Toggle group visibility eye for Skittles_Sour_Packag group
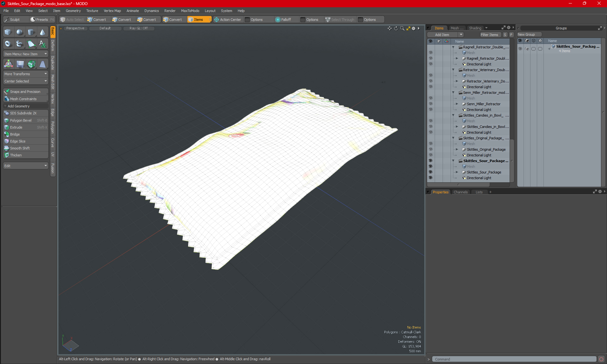607x364 pixels. (520, 49)
